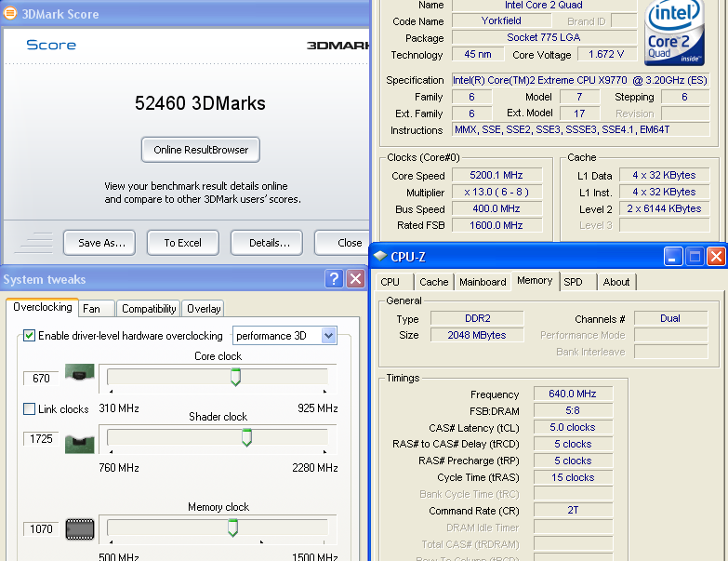The width and height of the screenshot is (728, 561).
Task: Click the 3DMark Score orange title icon
Action: click(x=9, y=13)
